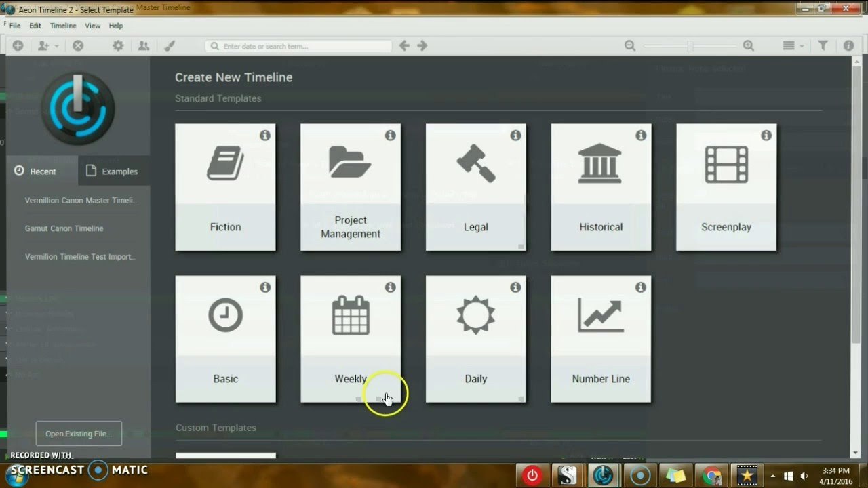Open the View menu

point(93,26)
